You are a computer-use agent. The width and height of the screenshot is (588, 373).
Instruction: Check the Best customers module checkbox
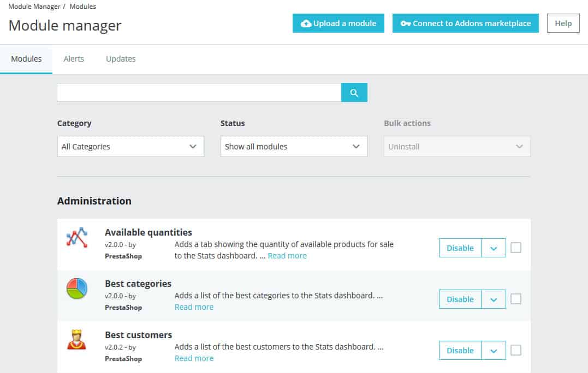coord(516,350)
